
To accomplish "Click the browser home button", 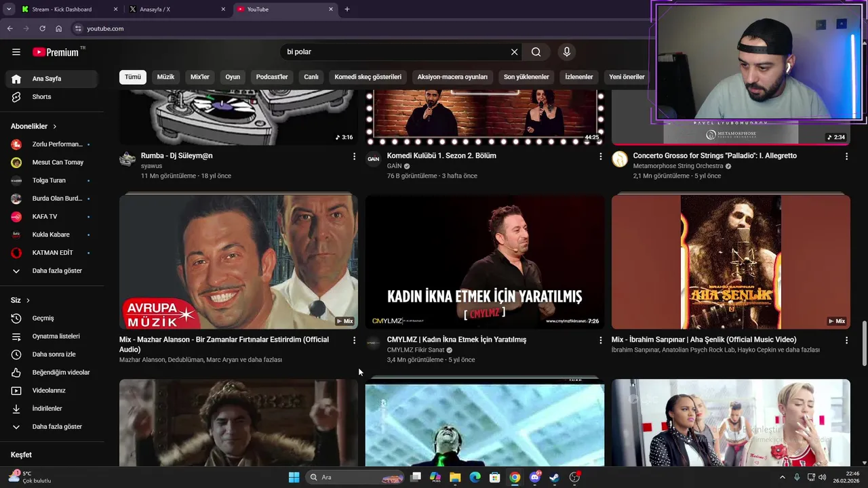I will click(59, 28).
